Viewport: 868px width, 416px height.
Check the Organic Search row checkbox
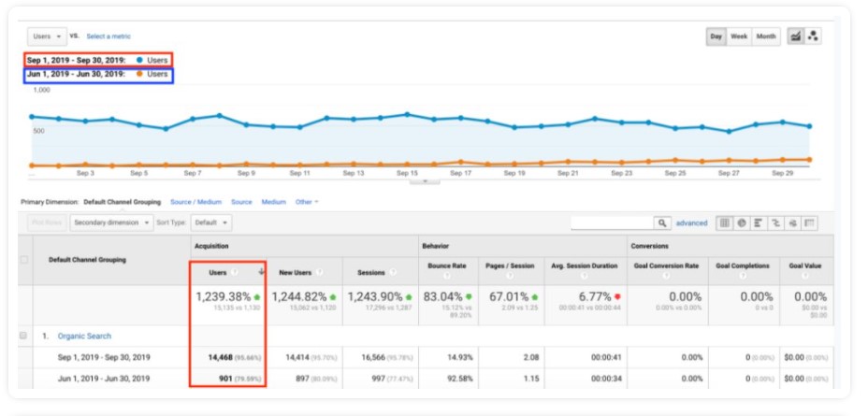click(x=23, y=335)
